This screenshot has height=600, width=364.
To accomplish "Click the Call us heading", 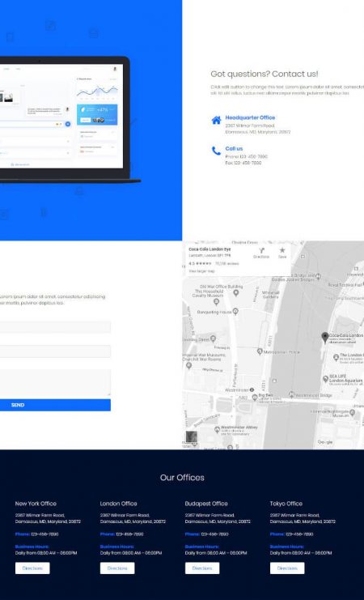I will [x=234, y=148].
